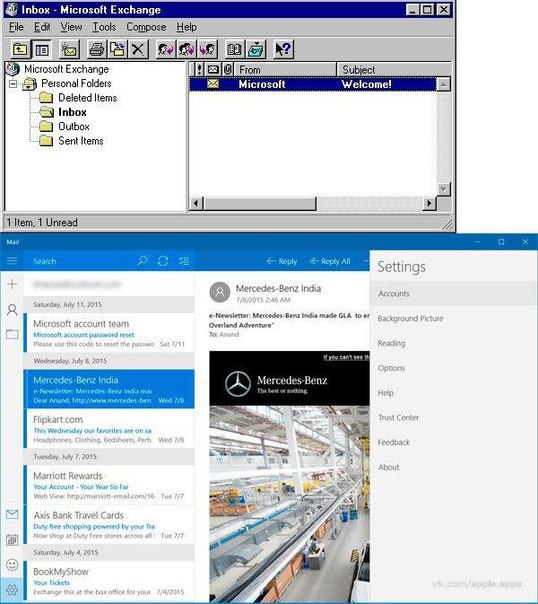Sort by the Subject column header

pyautogui.click(x=394, y=70)
